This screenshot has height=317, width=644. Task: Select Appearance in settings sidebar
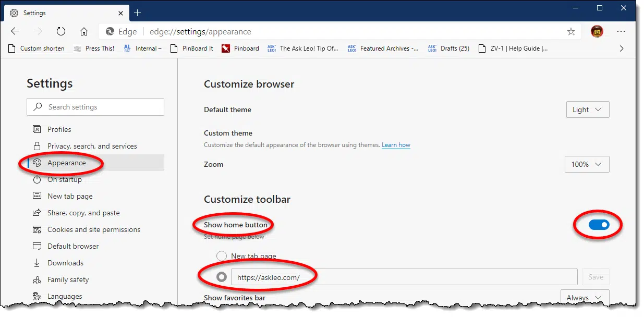[x=96, y=163]
